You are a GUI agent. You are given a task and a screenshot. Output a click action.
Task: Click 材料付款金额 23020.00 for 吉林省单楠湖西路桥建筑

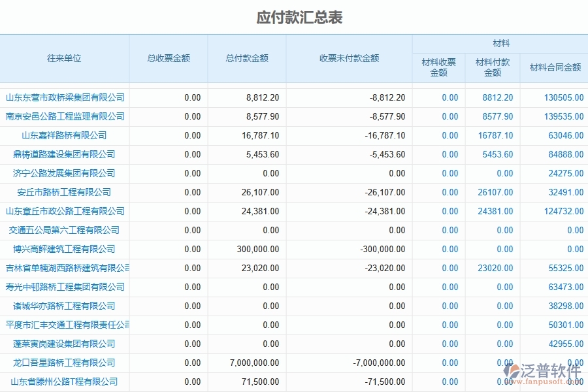coord(495,268)
